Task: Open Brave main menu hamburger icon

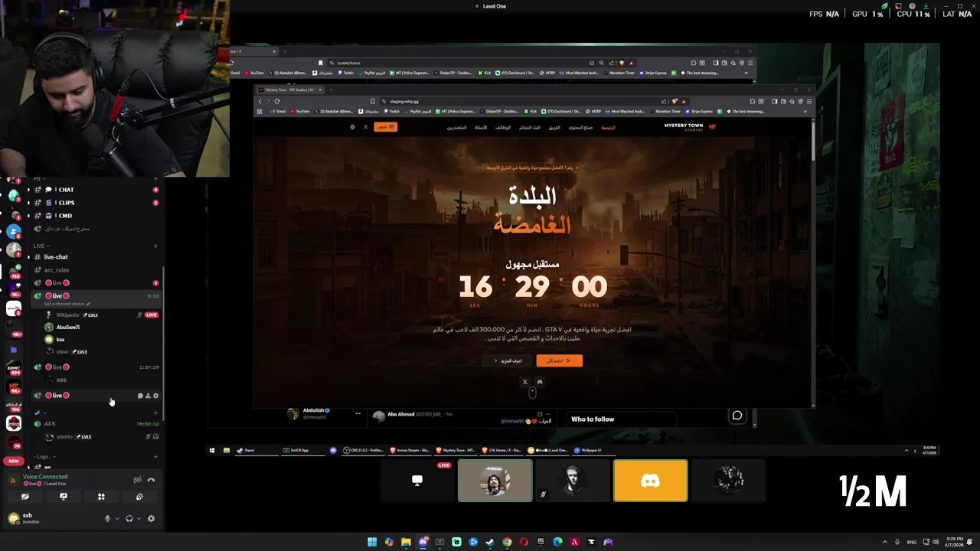Action: point(810,101)
